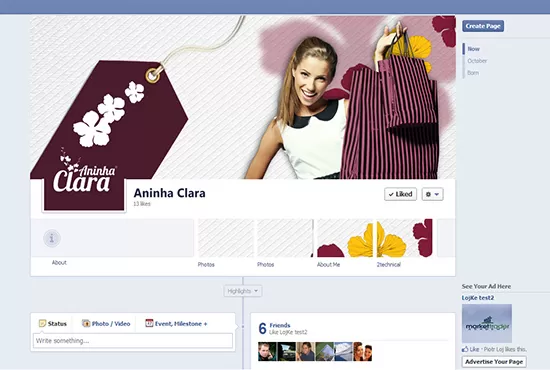The image size is (550, 370).
Task: Open the first Photos tab thumbnail
Action: click(x=226, y=238)
